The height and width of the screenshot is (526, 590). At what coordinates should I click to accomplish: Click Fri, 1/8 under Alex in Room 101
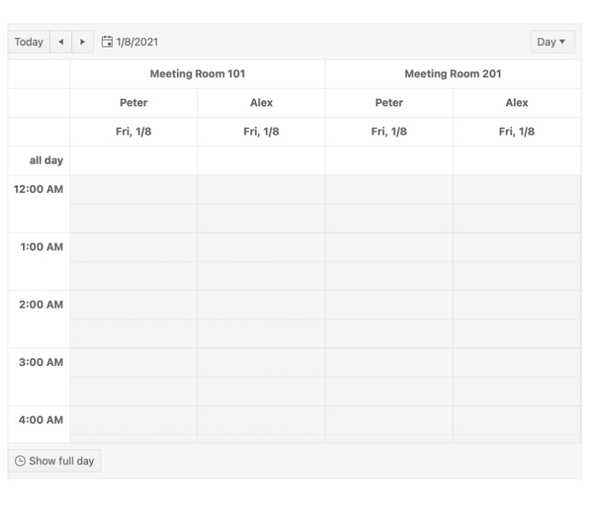261,132
